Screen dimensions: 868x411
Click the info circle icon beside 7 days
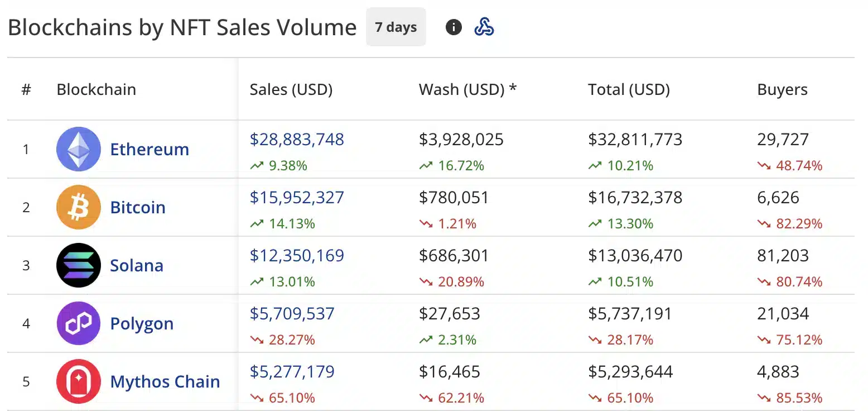click(454, 27)
